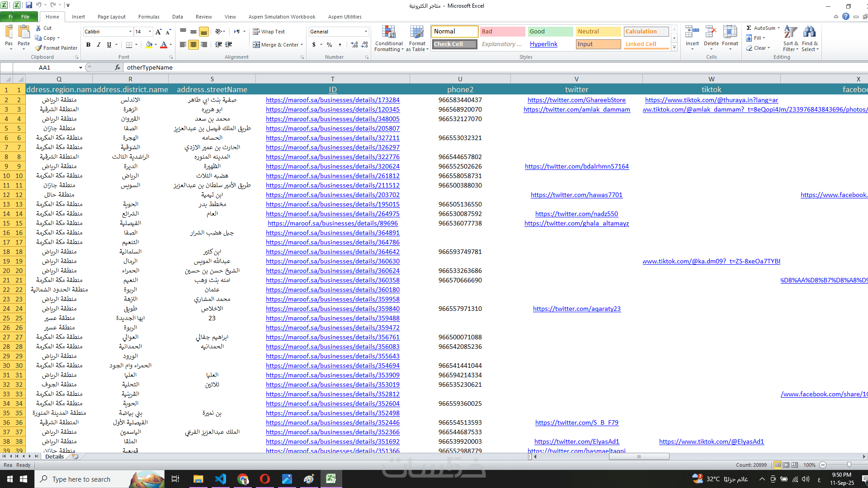
Task: Click the Conditional Formatting icon
Action: click(x=388, y=33)
